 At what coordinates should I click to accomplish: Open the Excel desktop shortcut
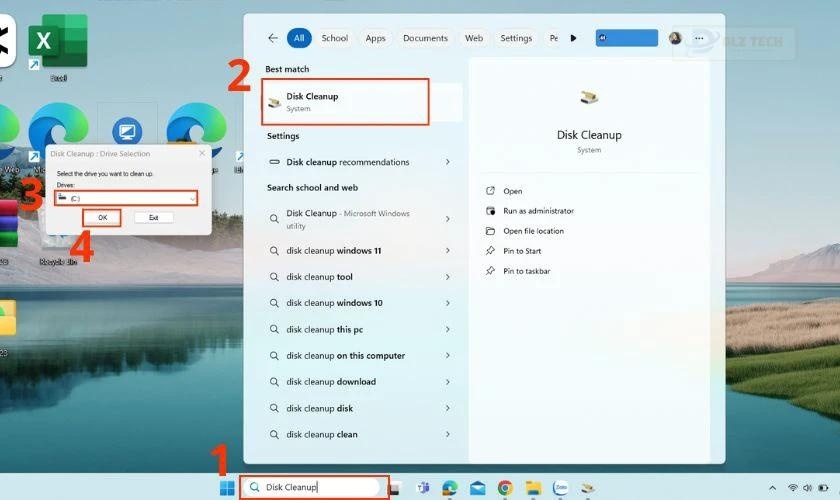(x=58, y=47)
